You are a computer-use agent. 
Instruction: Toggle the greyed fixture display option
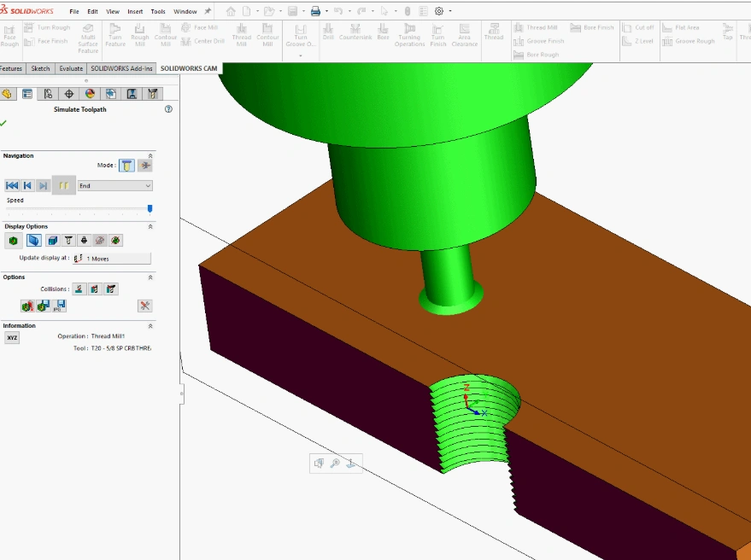click(x=100, y=240)
